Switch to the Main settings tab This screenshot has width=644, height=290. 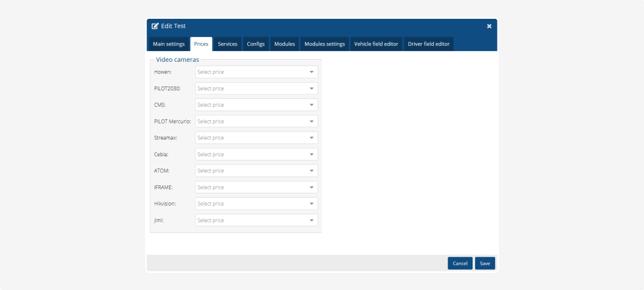pos(169,44)
